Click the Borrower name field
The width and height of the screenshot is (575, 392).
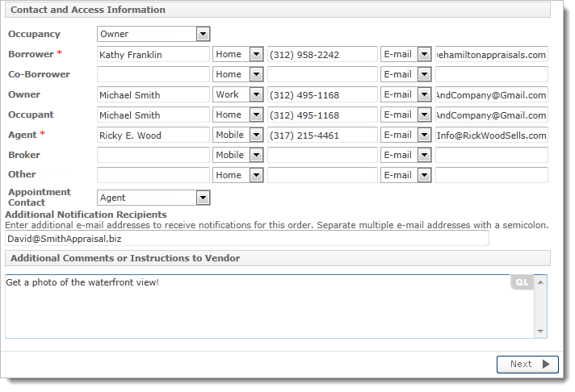153,54
